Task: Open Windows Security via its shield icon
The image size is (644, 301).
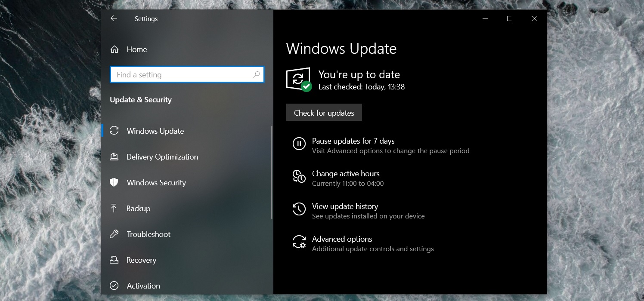Action: [x=114, y=182]
